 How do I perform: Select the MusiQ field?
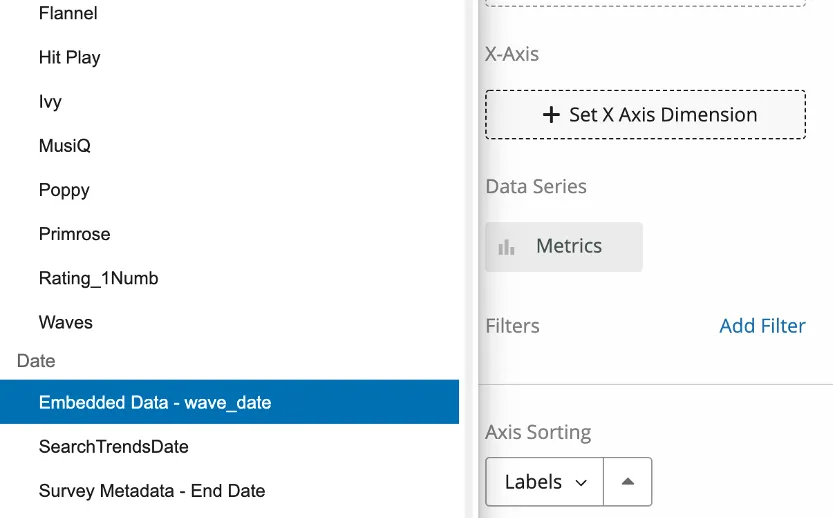point(65,146)
